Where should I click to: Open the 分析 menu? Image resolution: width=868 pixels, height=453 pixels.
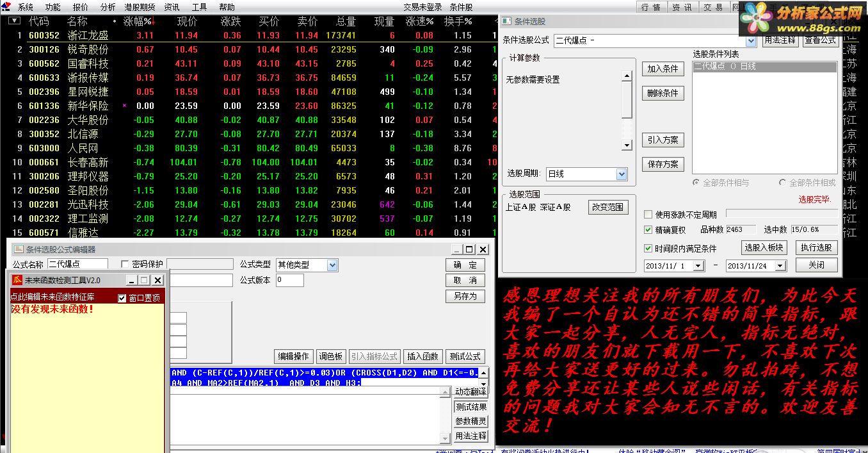[x=108, y=7]
